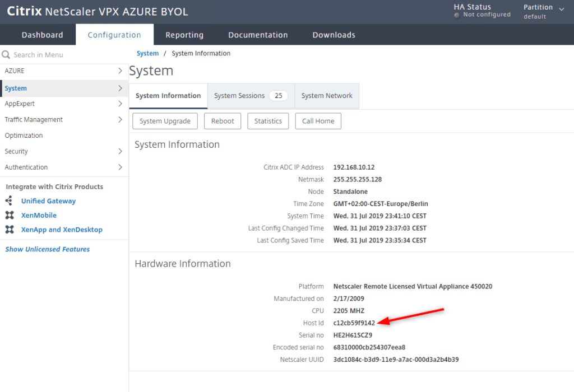Select the Authentication menu item
The height and width of the screenshot is (392, 574).
coord(64,167)
